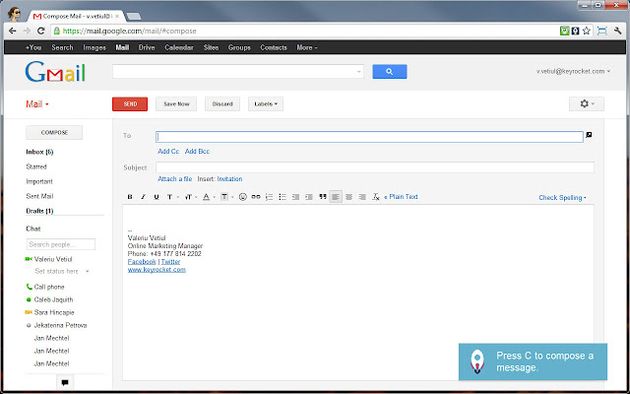Open contact chooser icon beside To field

point(589,135)
